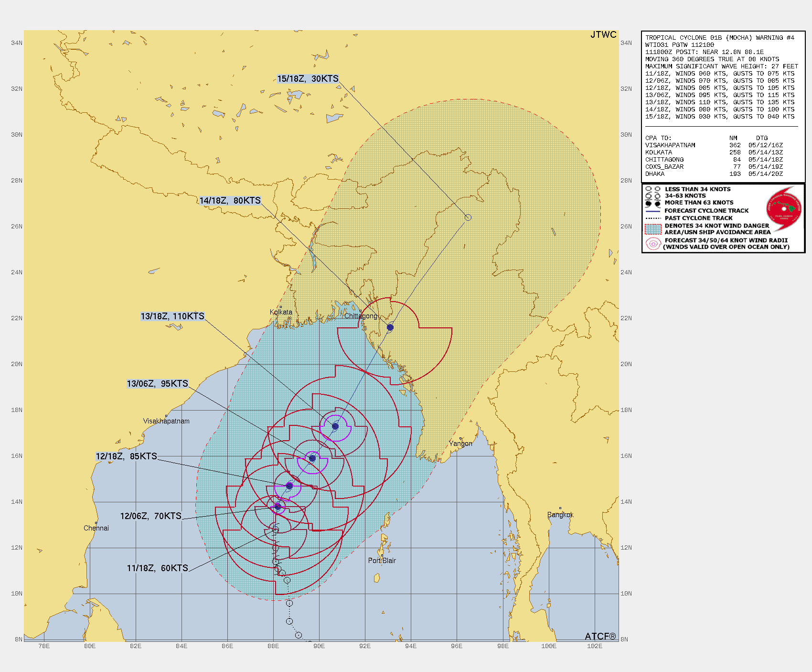Click the 'MORE THAN 63 KNOTS' legend entry
Screen dimensions: 812x672
(699, 203)
